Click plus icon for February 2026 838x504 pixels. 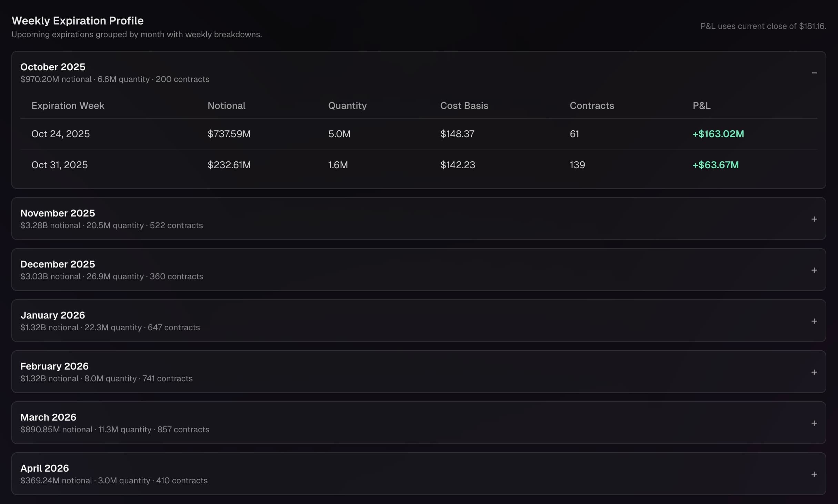click(814, 372)
